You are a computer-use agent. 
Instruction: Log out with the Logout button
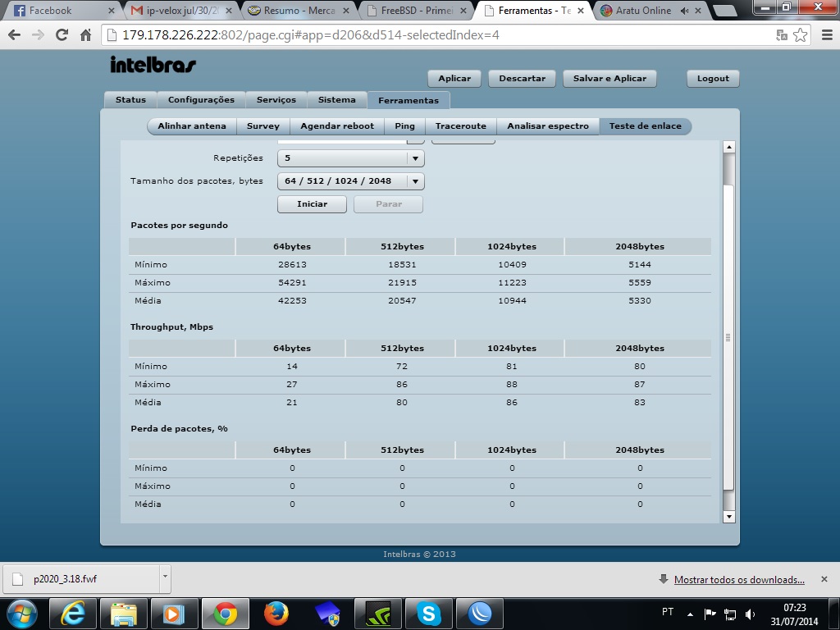tap(713, 78)
